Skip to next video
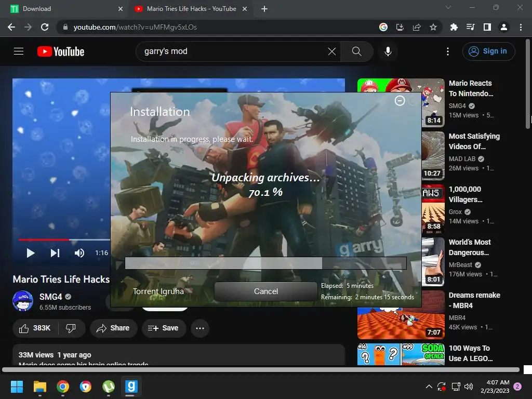532x399 pixels. [55, 253]
